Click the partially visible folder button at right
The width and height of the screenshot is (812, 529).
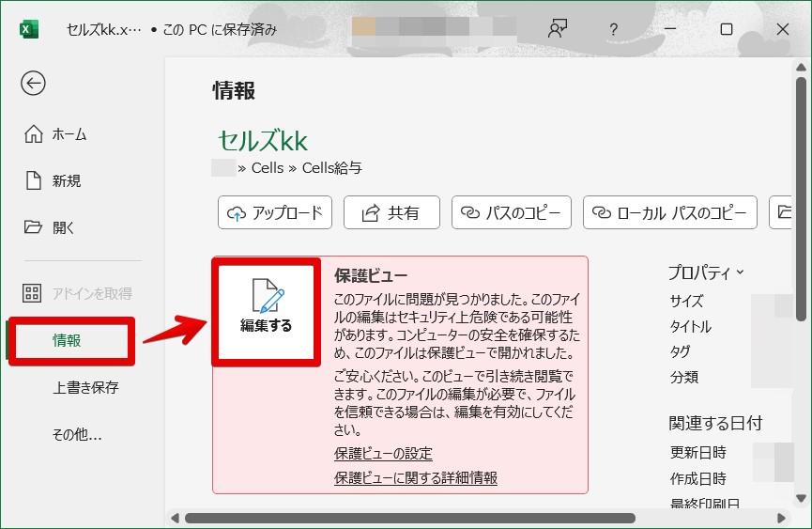(779, 212)
